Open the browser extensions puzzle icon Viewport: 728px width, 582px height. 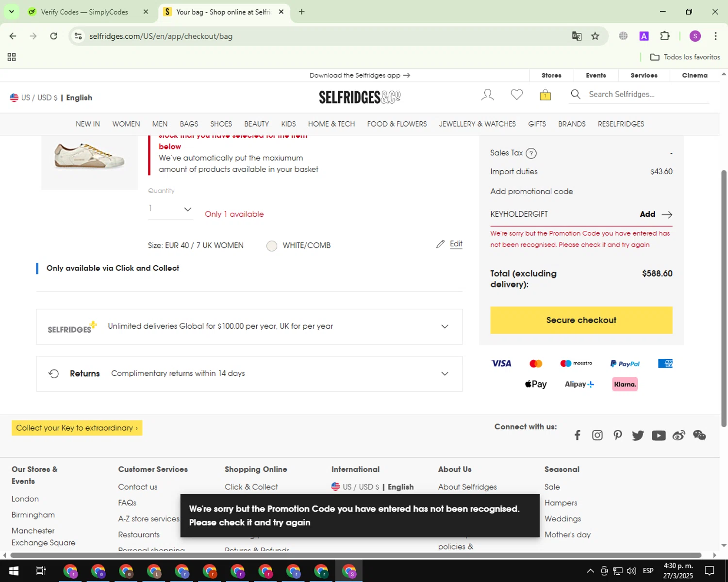click(665, 36)
